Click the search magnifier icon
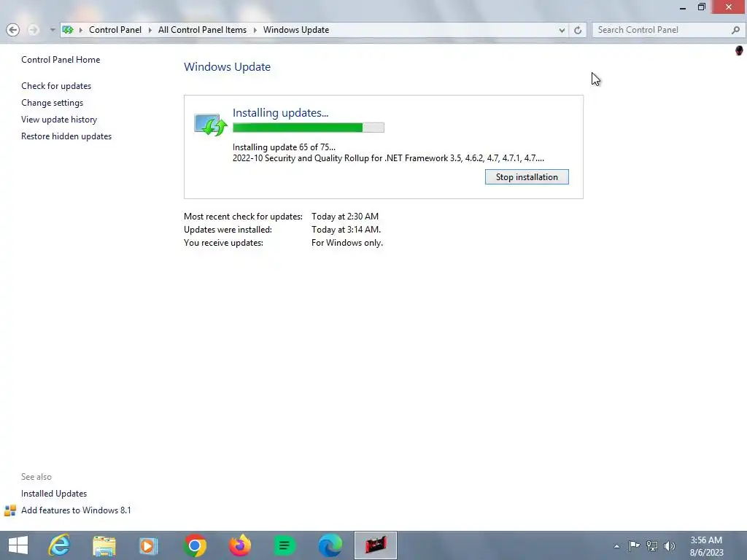 pyautogui.click(x=735, y=30)
